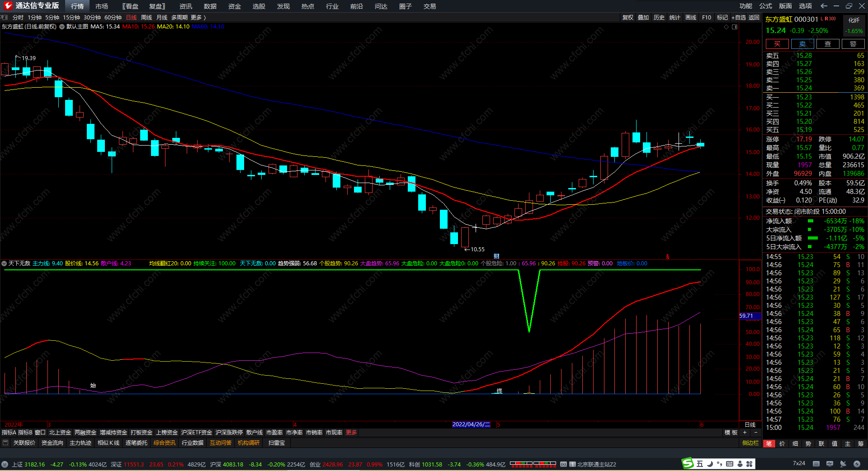Expand the index bar down-arrow button

click(5, 464)
